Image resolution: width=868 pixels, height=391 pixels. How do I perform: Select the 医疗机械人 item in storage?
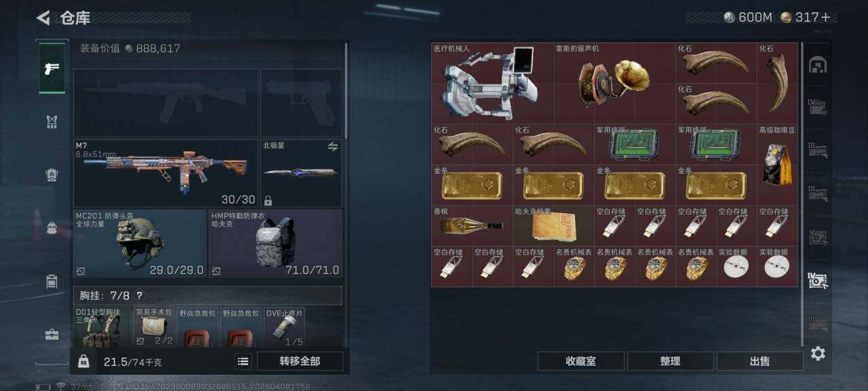click(492, 83)
